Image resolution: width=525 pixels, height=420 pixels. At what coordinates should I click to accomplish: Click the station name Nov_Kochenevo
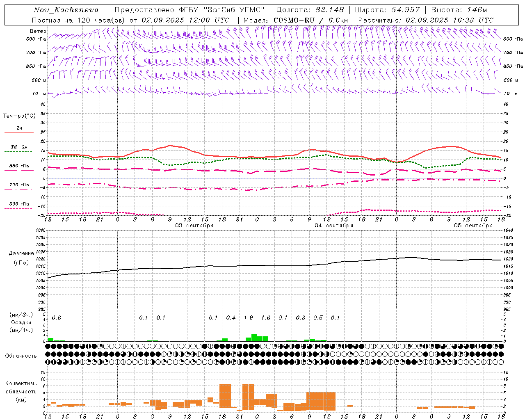click(x=66, y=10)
